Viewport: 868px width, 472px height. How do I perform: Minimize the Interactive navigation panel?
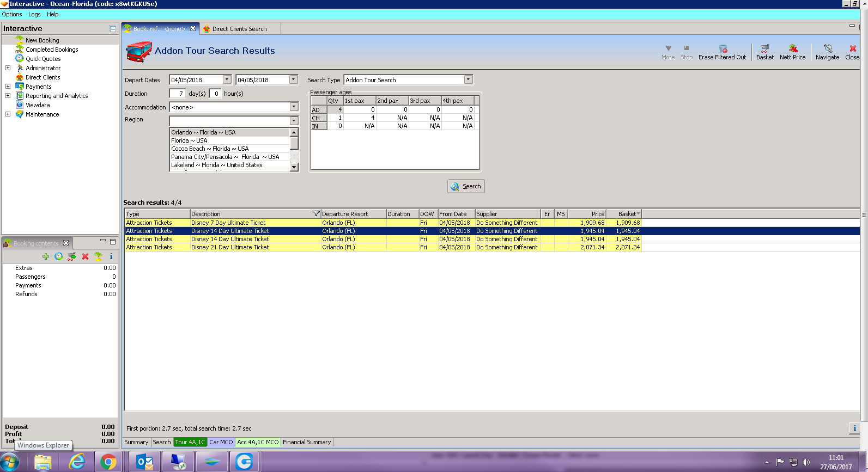tap(113, 29)
